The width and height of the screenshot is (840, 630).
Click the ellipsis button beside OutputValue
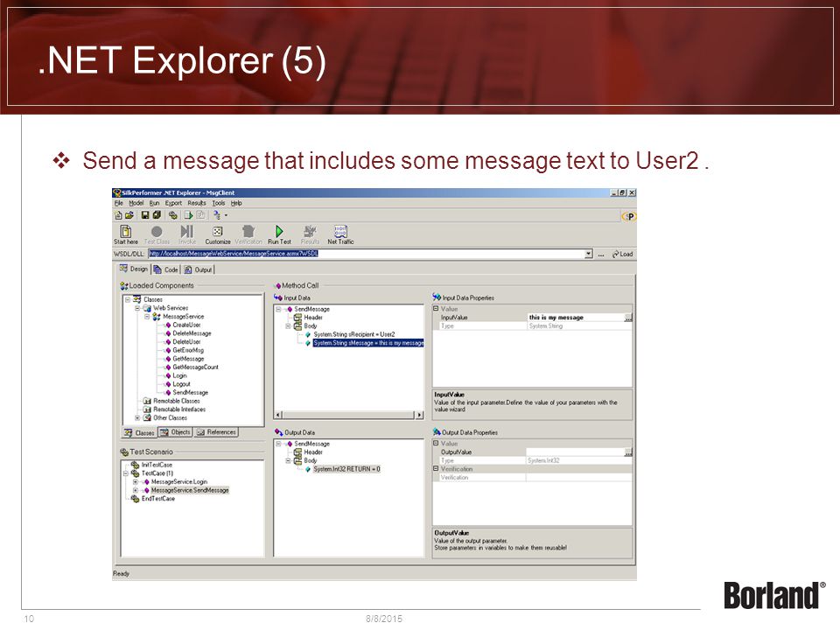[x=628, y=452]
